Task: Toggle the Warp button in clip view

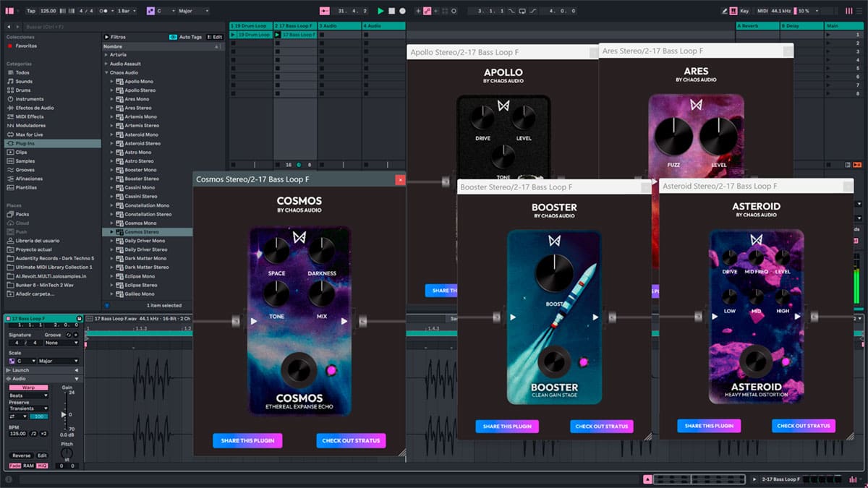Action: click(27, 388)
